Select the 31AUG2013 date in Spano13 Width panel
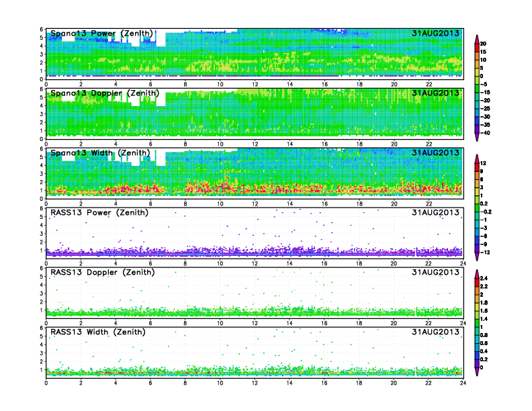Viewport: 532px width, 411px height. pos(435,152)
